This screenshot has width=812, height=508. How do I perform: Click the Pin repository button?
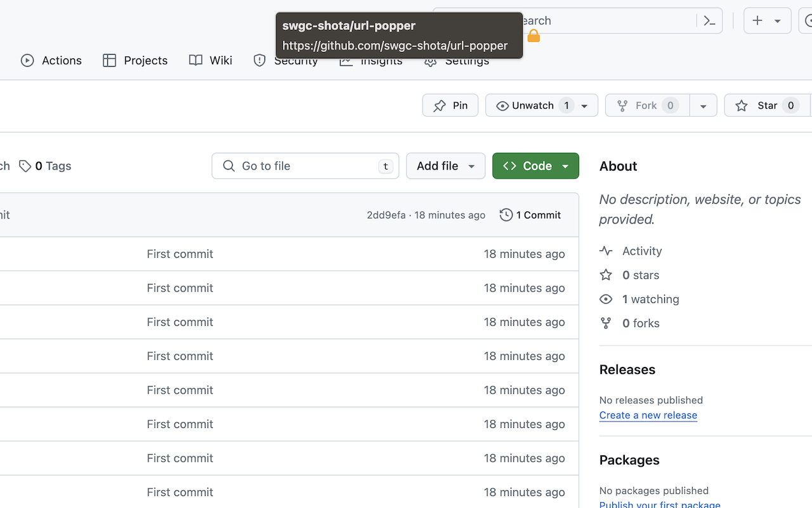click(x=450, y=105)
